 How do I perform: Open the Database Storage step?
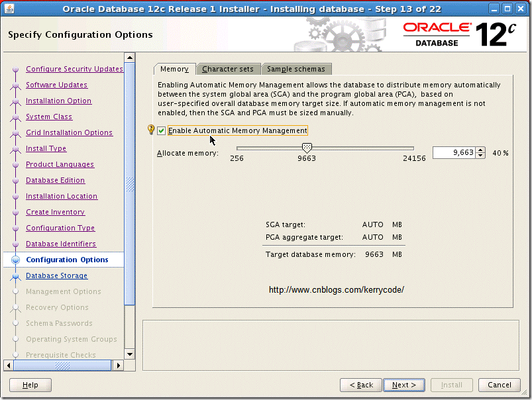pyautogui.click(x=57, y=275)
